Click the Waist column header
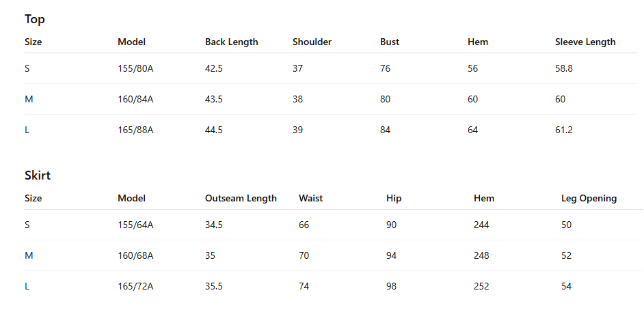Screen dimensions: 644x325 click(310, 198)
